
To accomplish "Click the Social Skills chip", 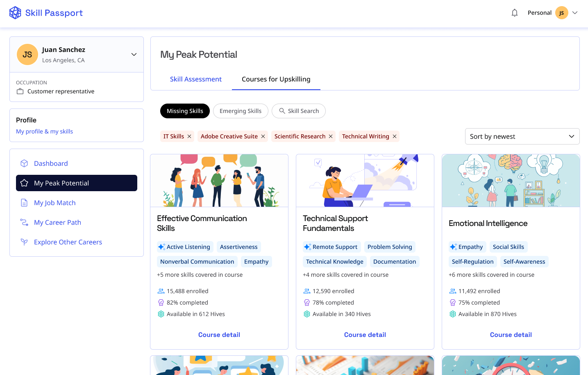I will pyautogui.click(x=509, y=247).
